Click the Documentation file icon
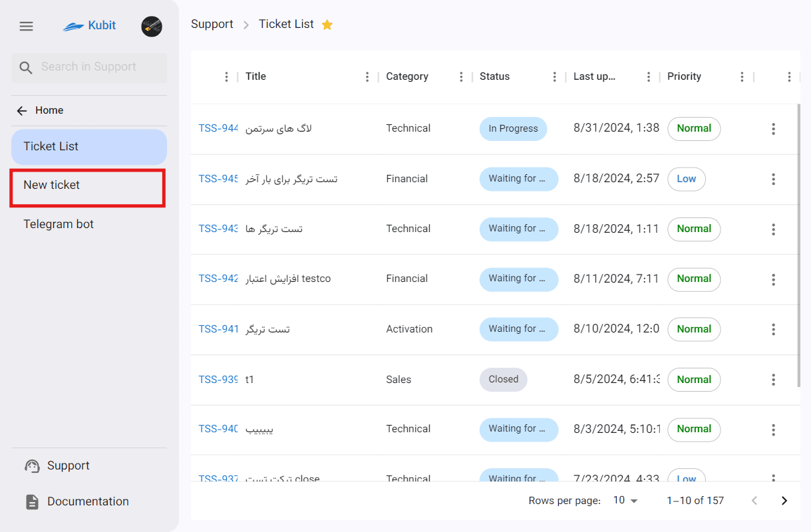Screen dimensions: 811x532 coord(32,502)
